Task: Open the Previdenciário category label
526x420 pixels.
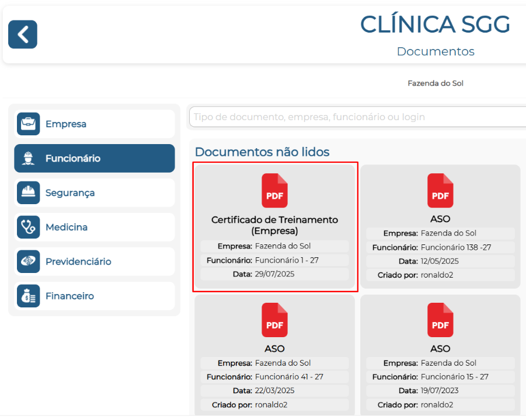Action: 78,261
